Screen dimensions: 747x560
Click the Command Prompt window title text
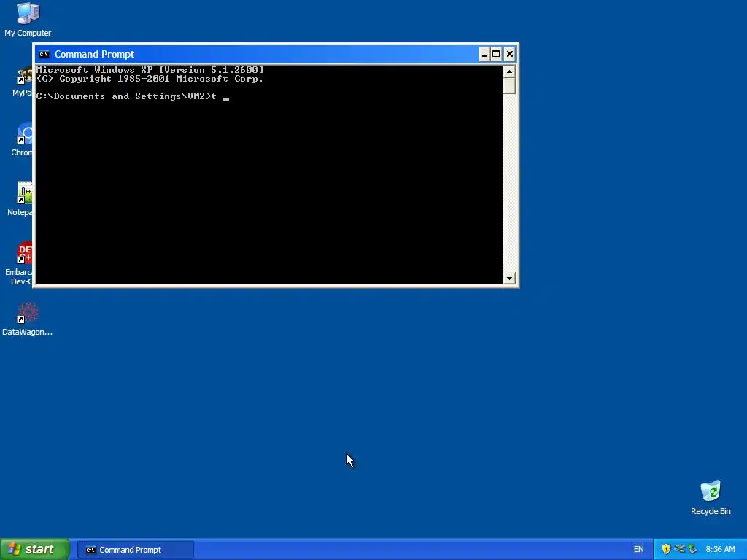tap(94, 54)
